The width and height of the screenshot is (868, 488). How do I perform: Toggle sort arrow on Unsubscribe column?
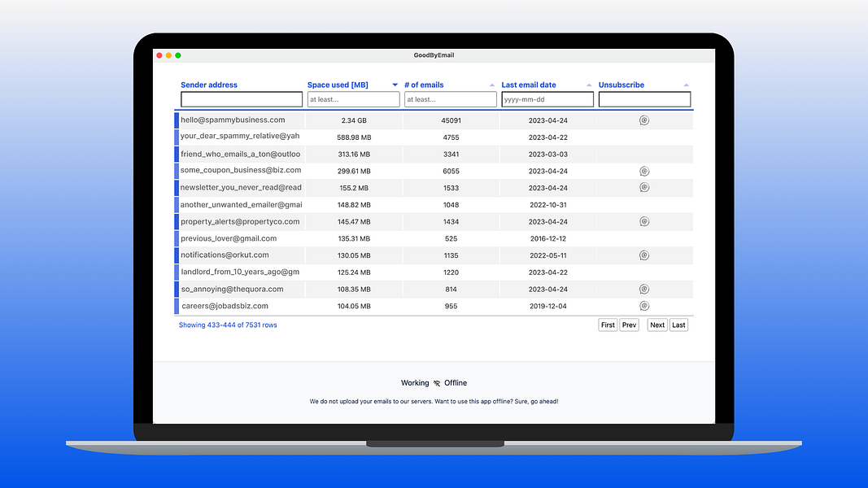[686, 85]
